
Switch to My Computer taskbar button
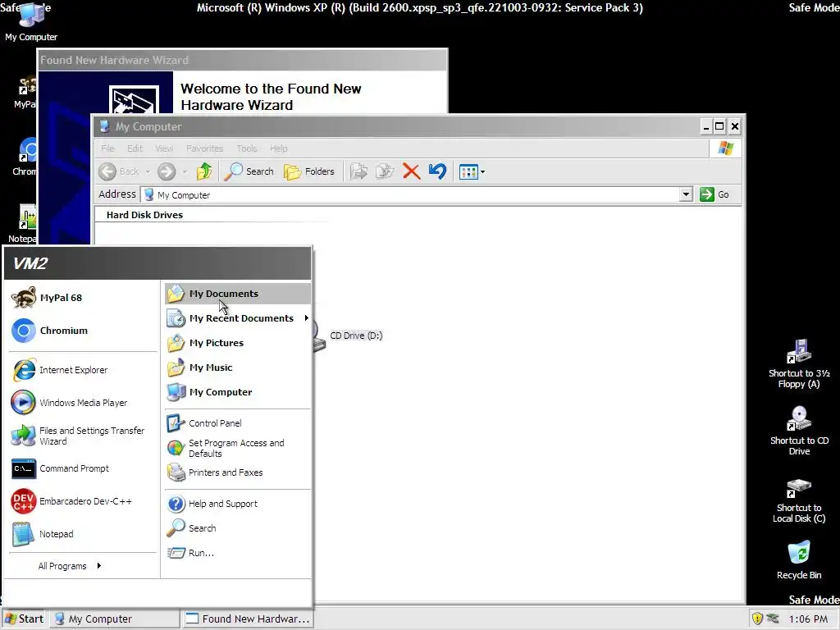[x=115, y=619]
